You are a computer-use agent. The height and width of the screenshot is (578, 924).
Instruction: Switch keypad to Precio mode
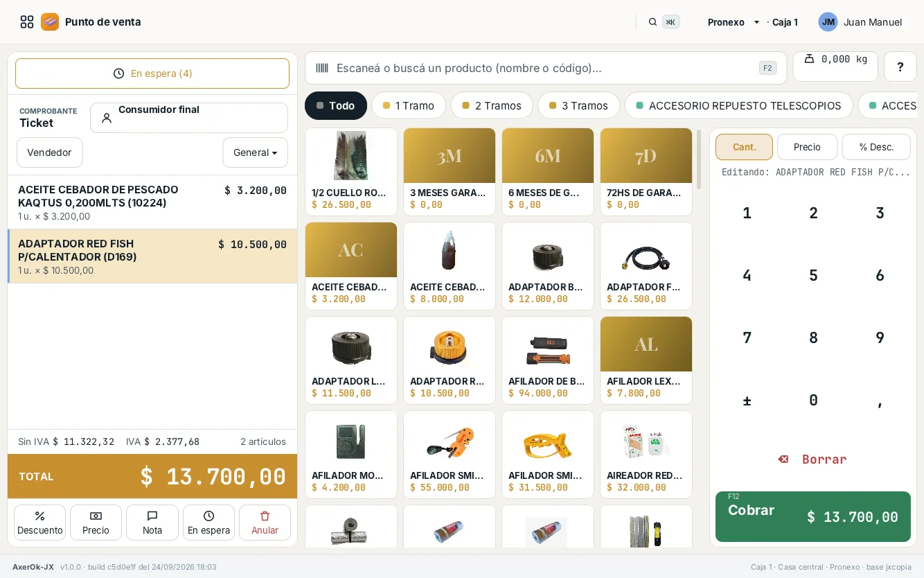coord(807,147)
